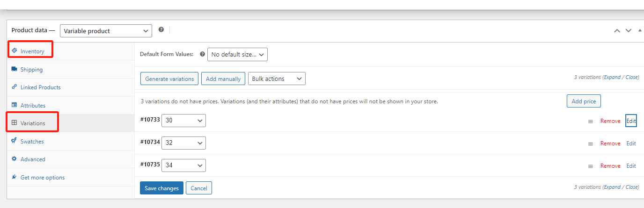This screenshot has height=208, width=644.
Task: Select the Swatches tab
Action: (x=32, y=142)
